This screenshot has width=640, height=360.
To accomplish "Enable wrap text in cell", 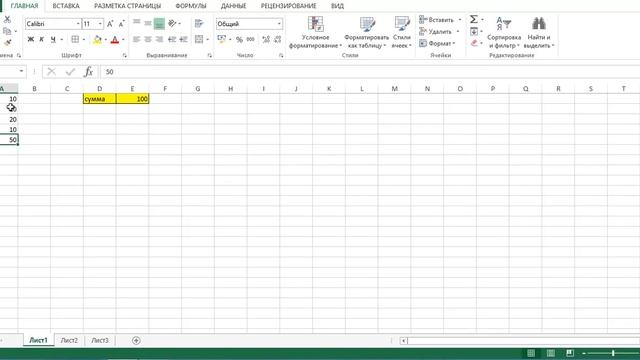I will 199,24.
